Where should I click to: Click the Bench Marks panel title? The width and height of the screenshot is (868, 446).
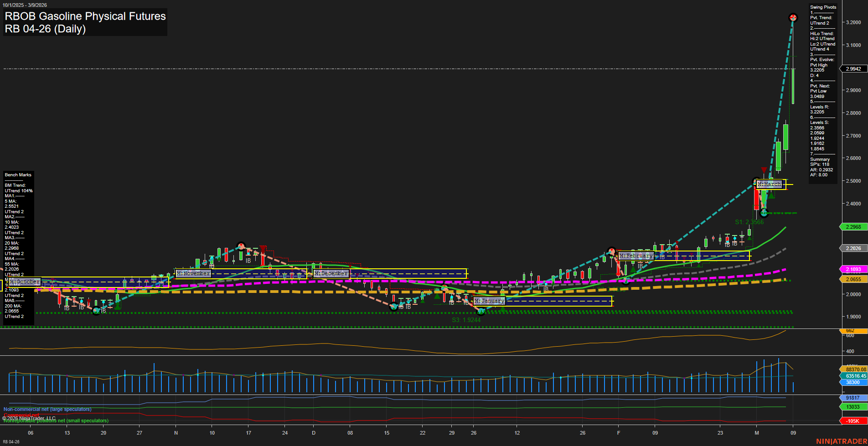pyautogui.click(x=18, y=174)
